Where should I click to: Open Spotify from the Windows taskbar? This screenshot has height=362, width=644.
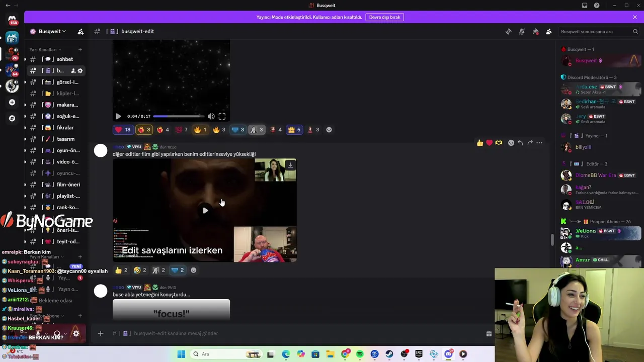360,354
